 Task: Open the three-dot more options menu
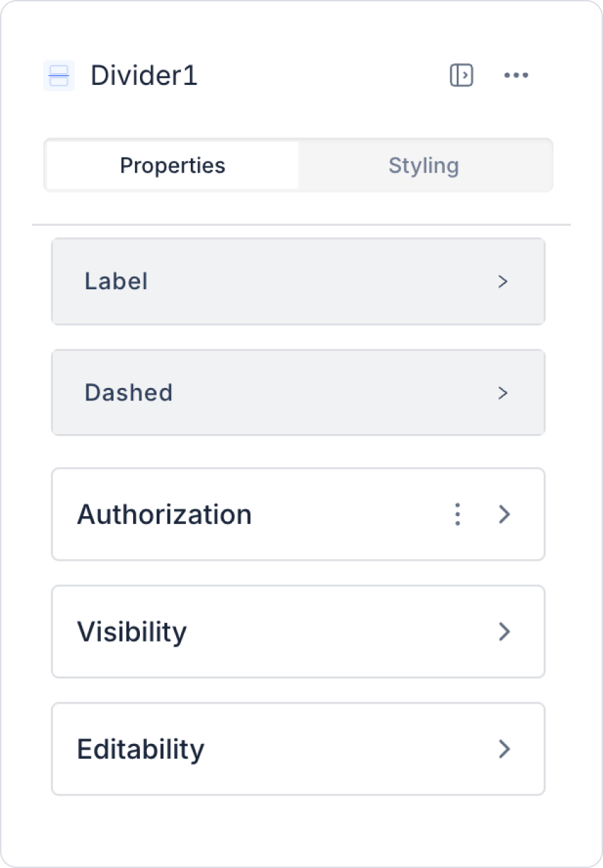click(x=516, y=75)
